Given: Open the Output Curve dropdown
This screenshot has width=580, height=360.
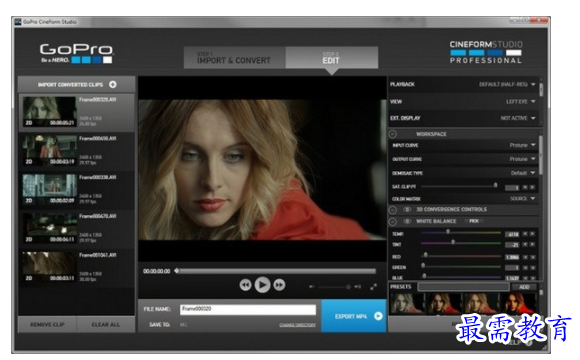Looking at the screenshot, I should (523, 159).
